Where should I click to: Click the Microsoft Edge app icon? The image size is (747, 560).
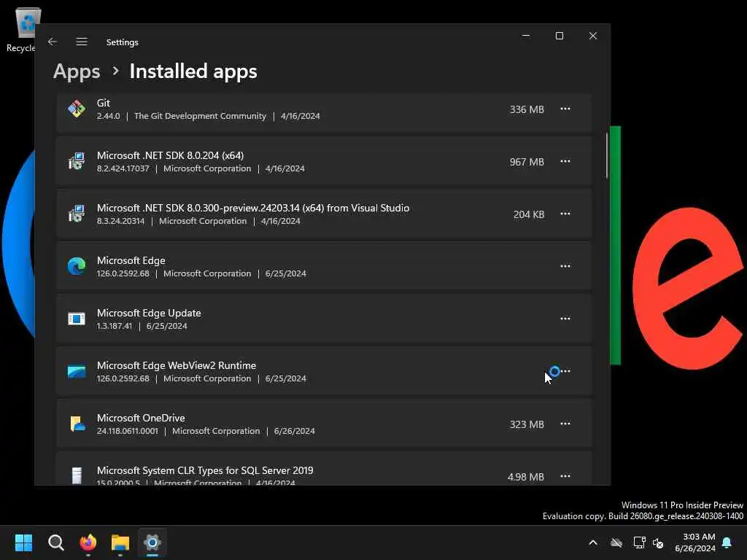coord(76,266)
